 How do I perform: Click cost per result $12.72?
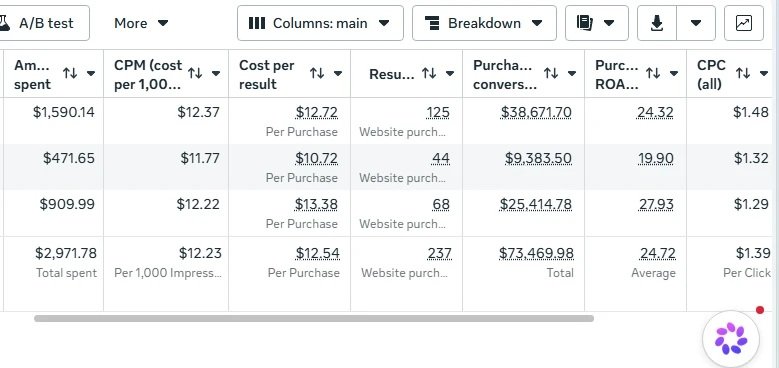(316, 112)
